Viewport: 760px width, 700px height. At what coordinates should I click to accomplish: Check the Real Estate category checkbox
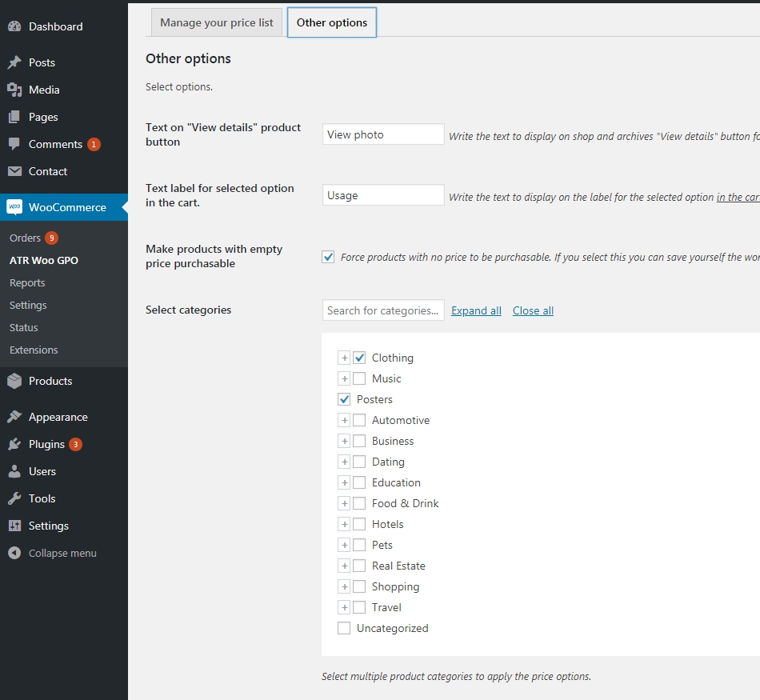coord(359,566)
